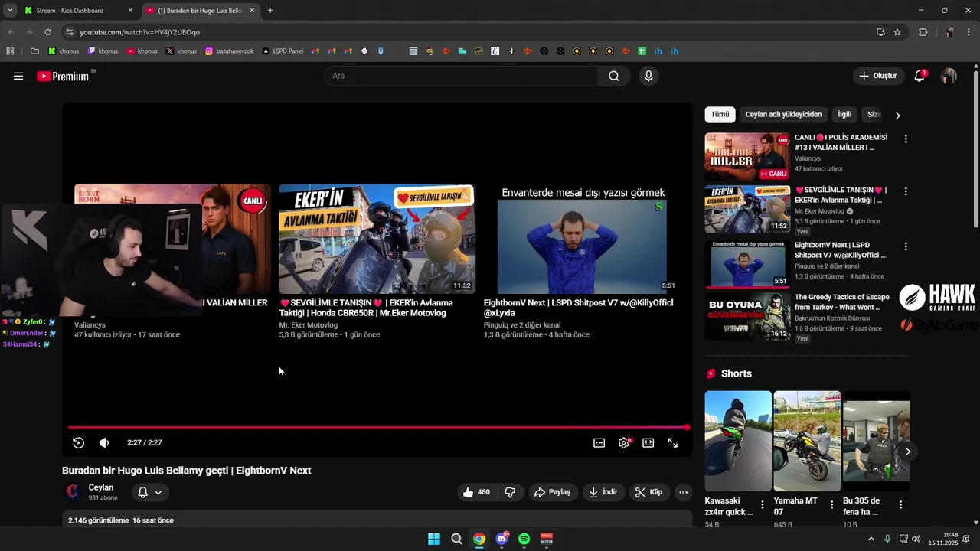Open the account avatar menu

949,76
